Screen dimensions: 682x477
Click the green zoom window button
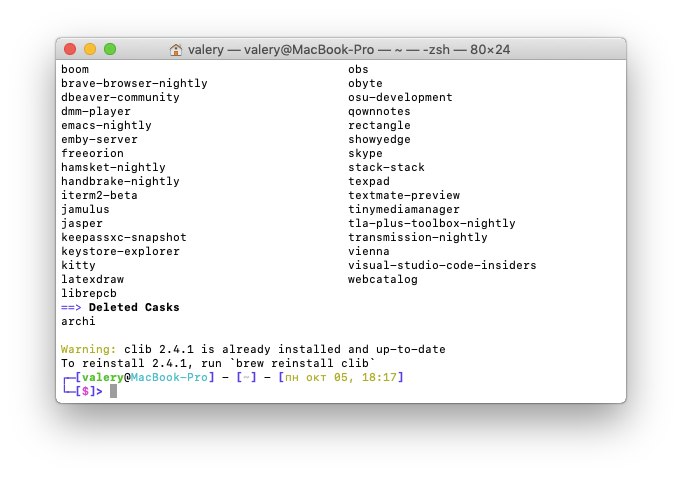tap(110, 49)
